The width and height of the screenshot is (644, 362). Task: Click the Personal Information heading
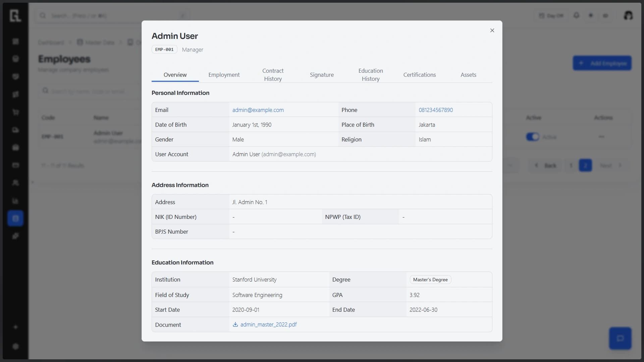click(x=180, y=93)
